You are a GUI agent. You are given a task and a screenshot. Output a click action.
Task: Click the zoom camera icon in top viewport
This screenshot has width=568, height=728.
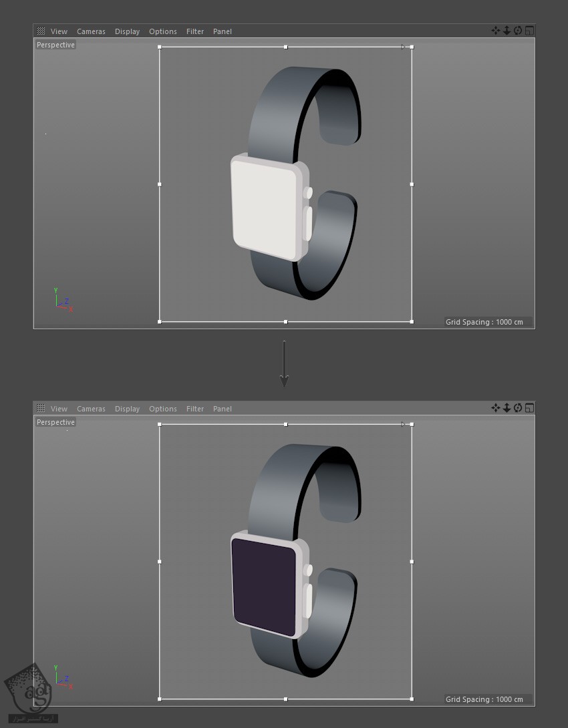[507, 31]
